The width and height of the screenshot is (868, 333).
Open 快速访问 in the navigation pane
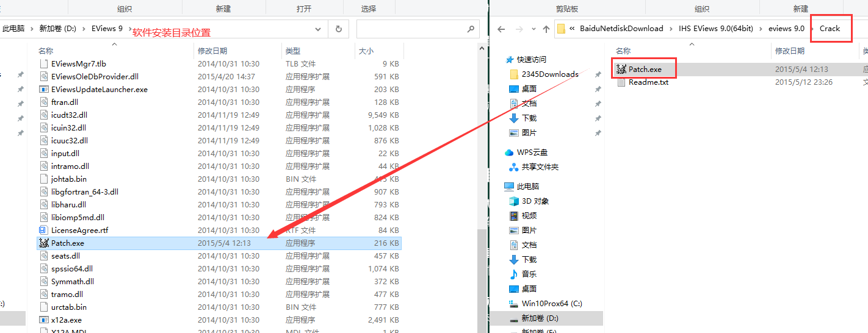click(531, 60)
